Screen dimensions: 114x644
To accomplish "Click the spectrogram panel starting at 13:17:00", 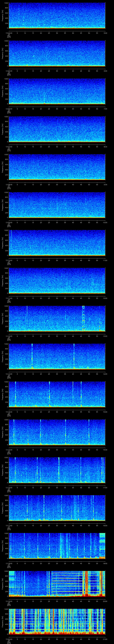I will pos(57,508).
